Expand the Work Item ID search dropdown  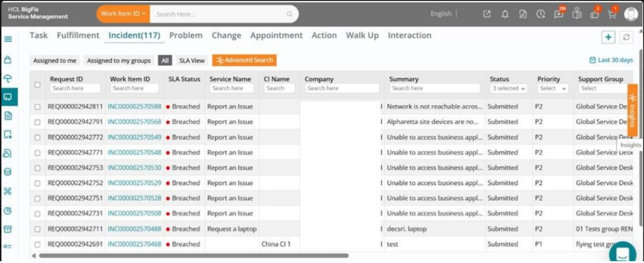[x=123, y=14]
